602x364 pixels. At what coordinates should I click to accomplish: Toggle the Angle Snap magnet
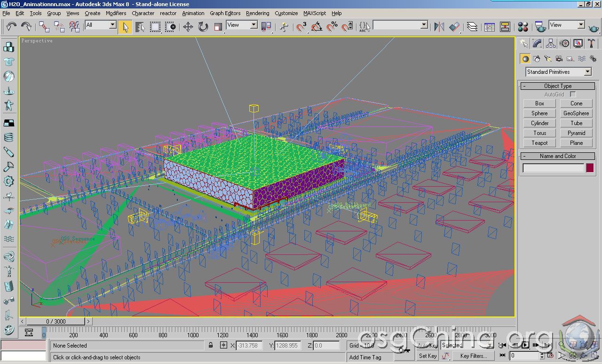click(x=317, y=27)
